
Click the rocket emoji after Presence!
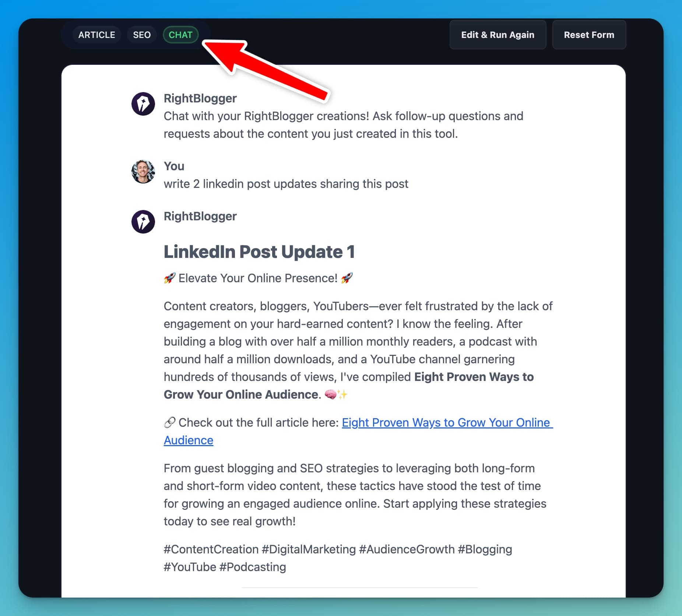[x=347, y=278]
